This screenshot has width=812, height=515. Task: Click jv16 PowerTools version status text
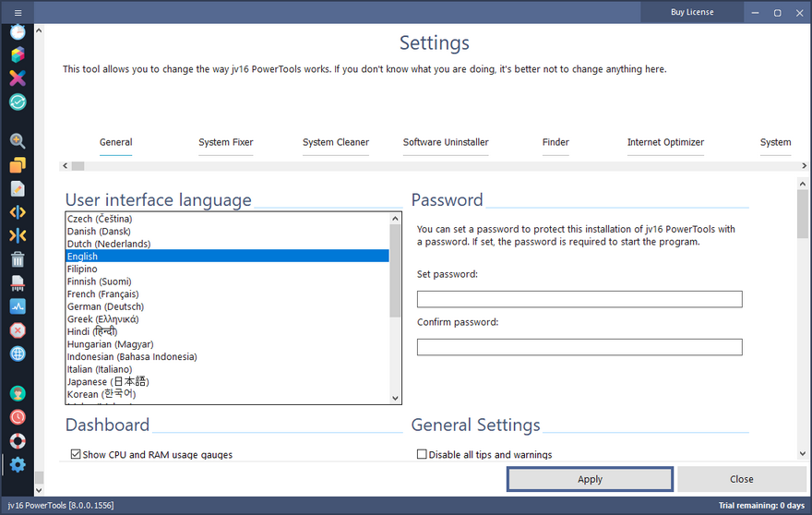pos(61,506)
